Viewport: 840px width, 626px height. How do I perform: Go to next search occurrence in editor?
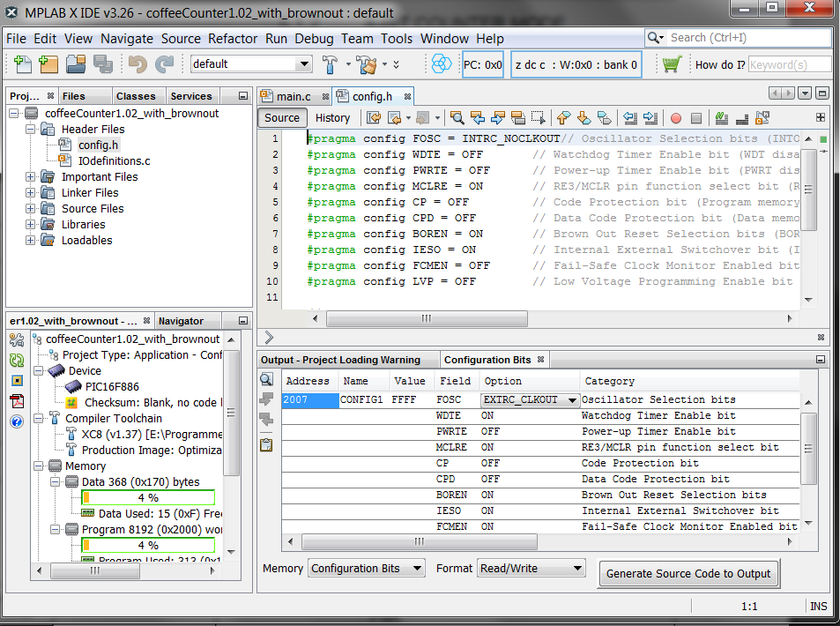498,118
